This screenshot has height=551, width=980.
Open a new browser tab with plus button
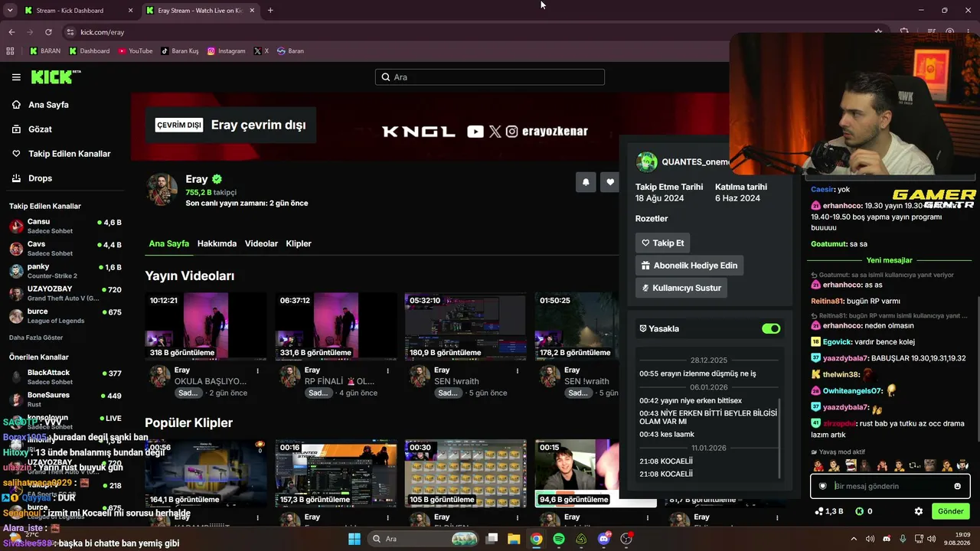pyautogui.click(x=270, y=11)
